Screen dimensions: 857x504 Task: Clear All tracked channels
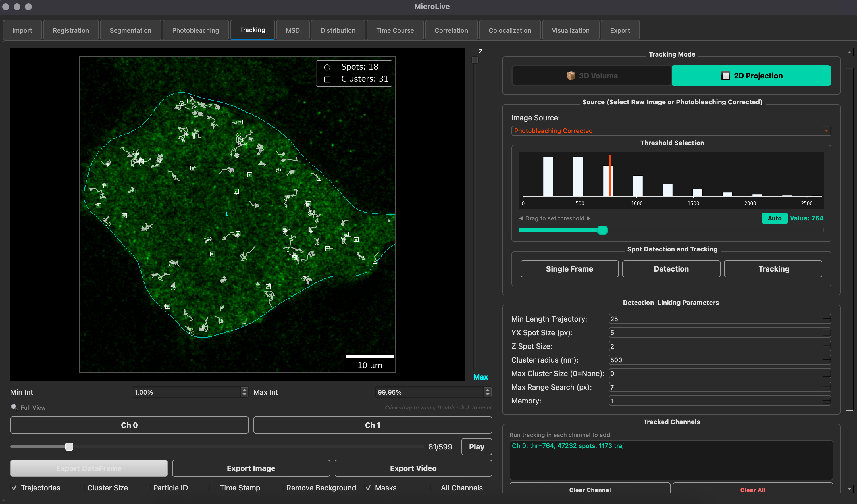pyautogui.click(x=753, y=490)
